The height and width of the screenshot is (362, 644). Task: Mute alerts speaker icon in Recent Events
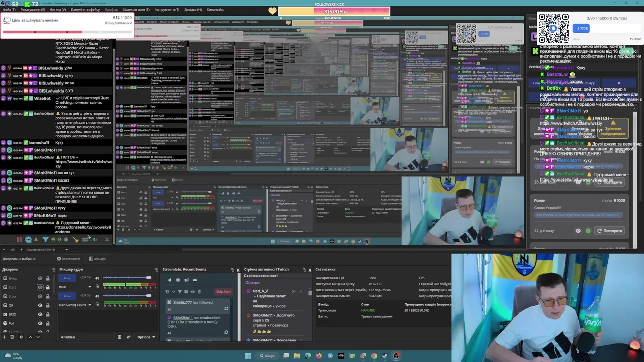[193, 292]
